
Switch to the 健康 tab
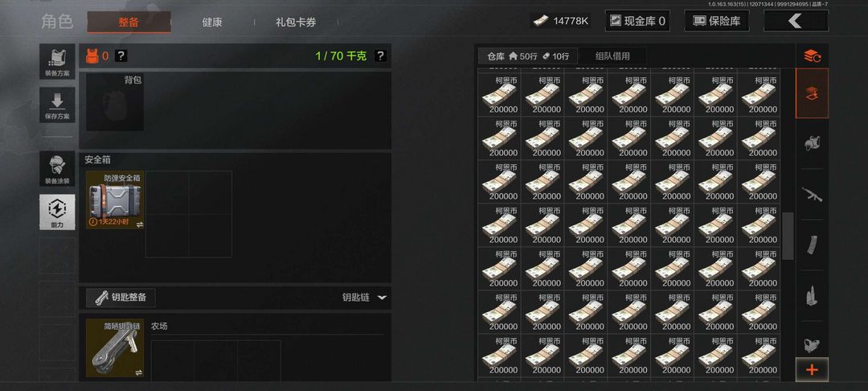coord(212,23)
